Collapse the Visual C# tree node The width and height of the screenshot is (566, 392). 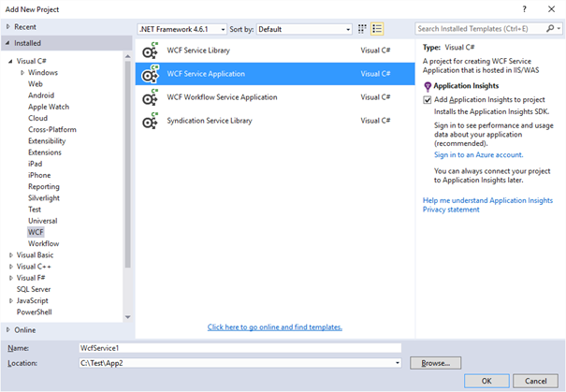tap(10, 61)
